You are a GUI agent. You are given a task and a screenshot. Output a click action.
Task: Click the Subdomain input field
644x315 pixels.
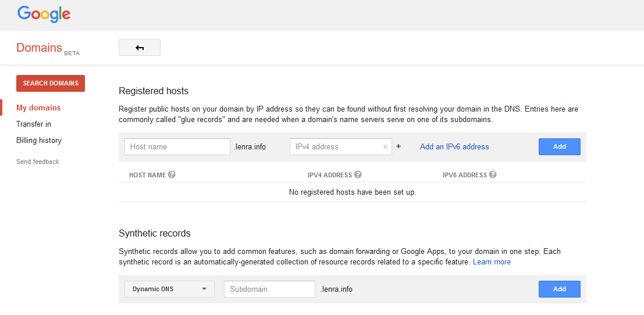point(269,289)
